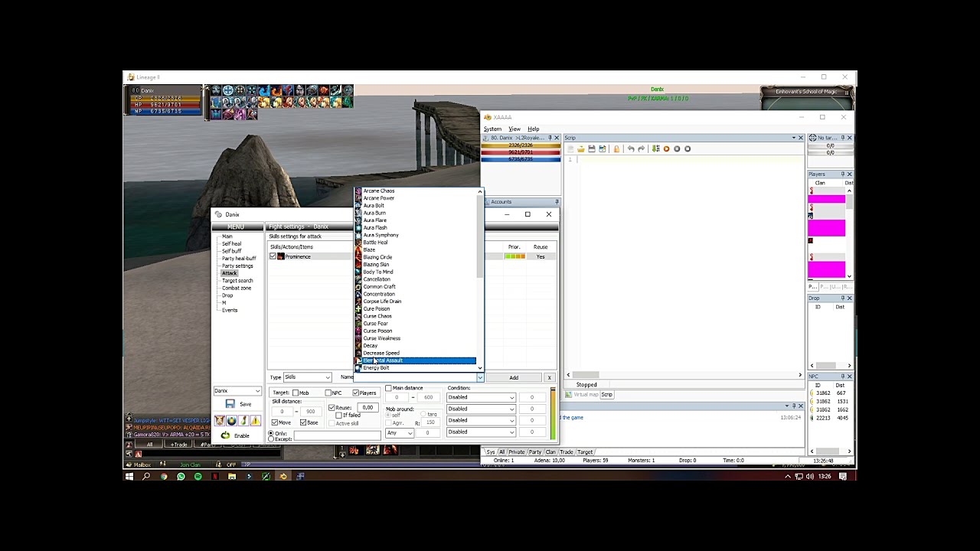Image resolution: width=980 pixels, height=551 pixels.
Task: Open second Condition Disabled dropdown
Action: point(481,409)
